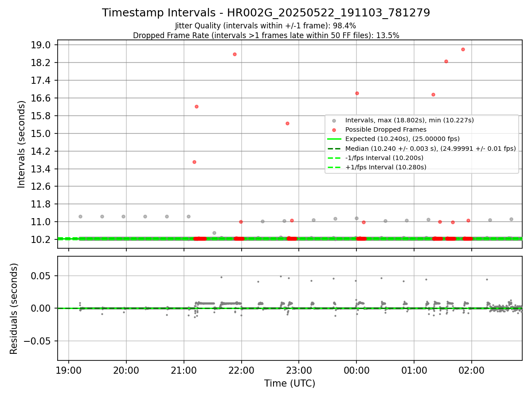Viewport: 532px width, 399px height.
Task: Click the red point near 15.4 seconds before 23:00
Action: [x=287, y=123]
